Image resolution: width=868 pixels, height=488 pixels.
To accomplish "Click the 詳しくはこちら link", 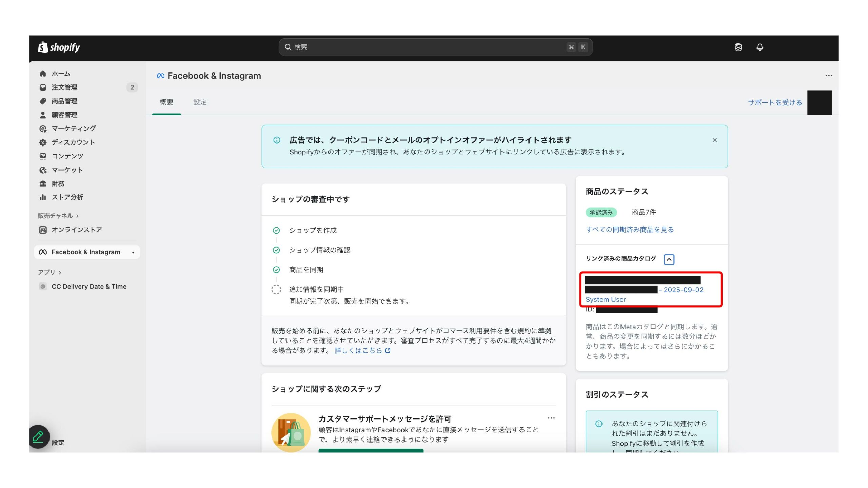I will (x=362, y=350).
